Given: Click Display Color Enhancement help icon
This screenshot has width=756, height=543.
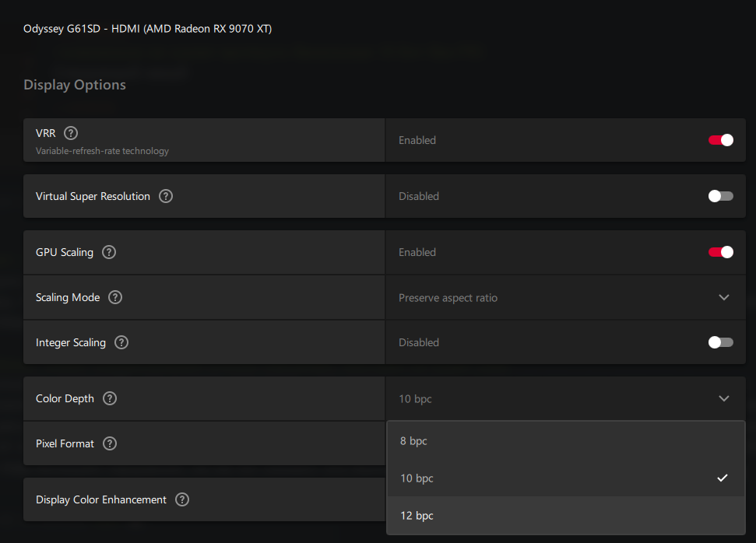Looking at the screenshot, I should [x=182, y=499].
